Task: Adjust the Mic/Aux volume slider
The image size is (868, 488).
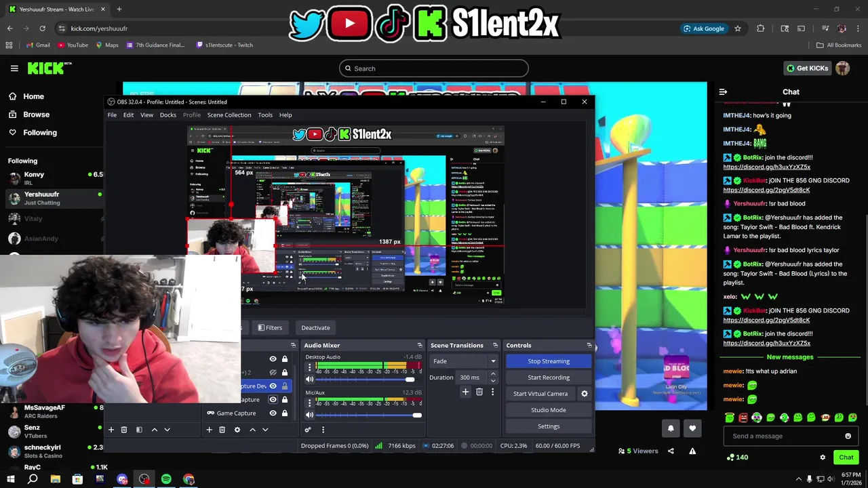Action: [368, 415]
